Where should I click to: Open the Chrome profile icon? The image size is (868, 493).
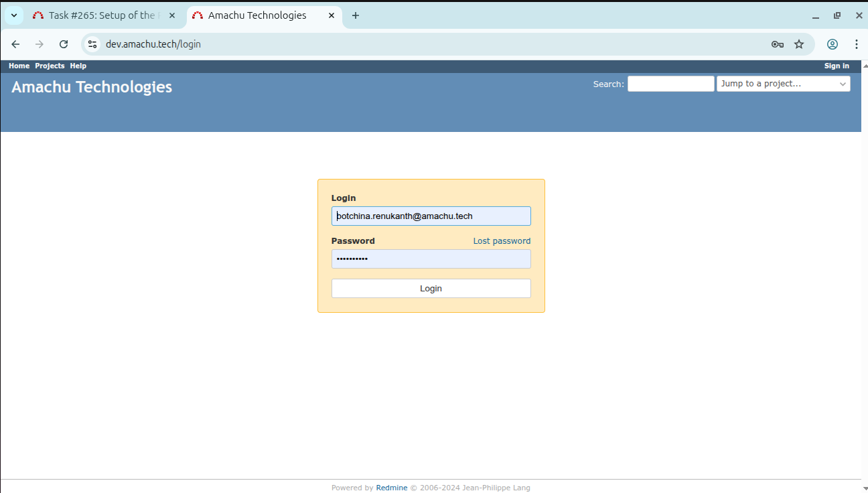pos(833,44)
